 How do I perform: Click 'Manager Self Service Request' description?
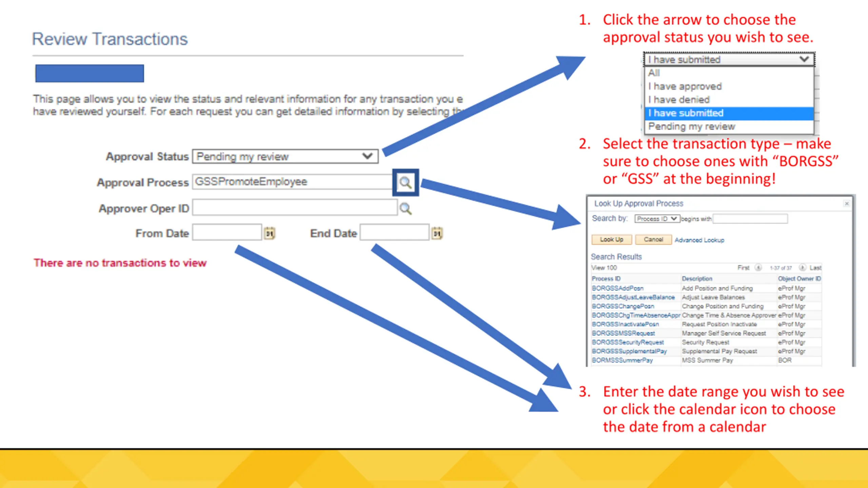click(x=724, y=333)
